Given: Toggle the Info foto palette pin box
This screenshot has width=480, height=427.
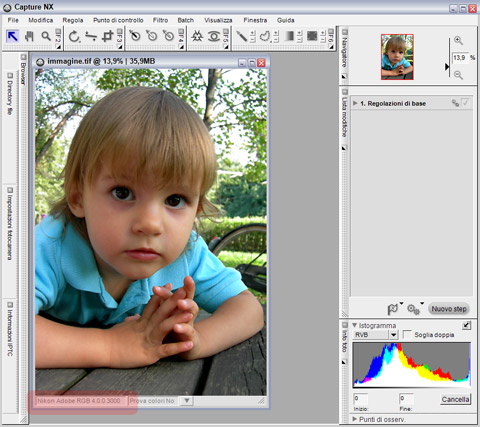Looking at the screenshot, I should [x=345, y=325].
